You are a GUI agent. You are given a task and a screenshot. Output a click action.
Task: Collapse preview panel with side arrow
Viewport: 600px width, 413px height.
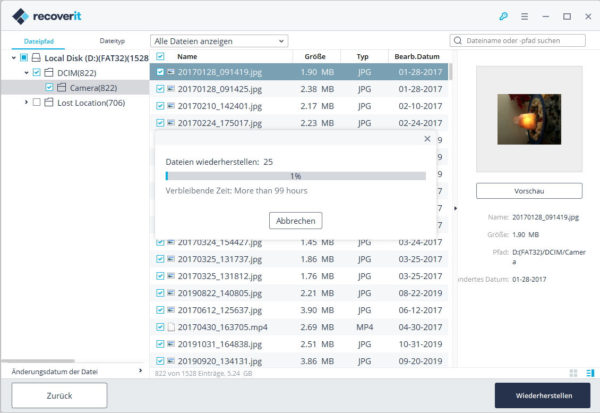point(455,208)
